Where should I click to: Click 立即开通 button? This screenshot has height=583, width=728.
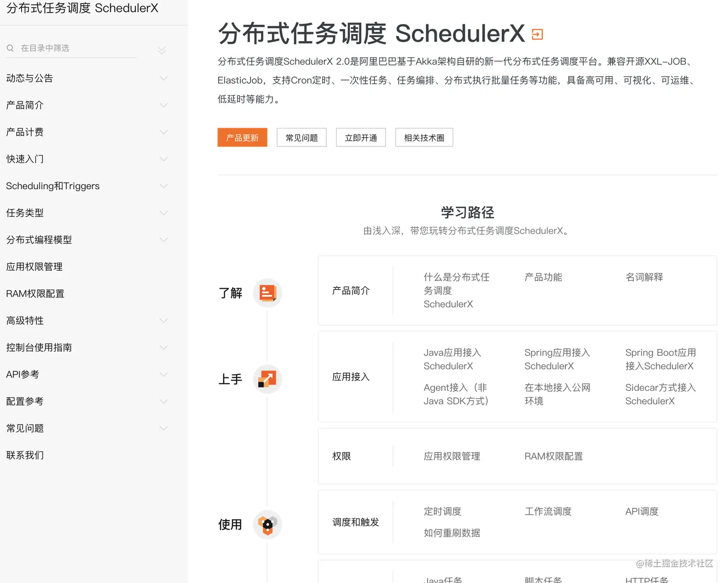coord(361,138)
